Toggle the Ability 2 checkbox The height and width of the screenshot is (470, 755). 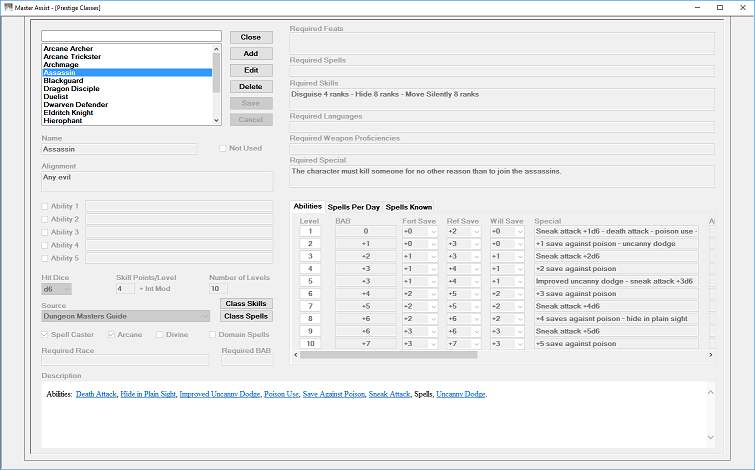45,219
